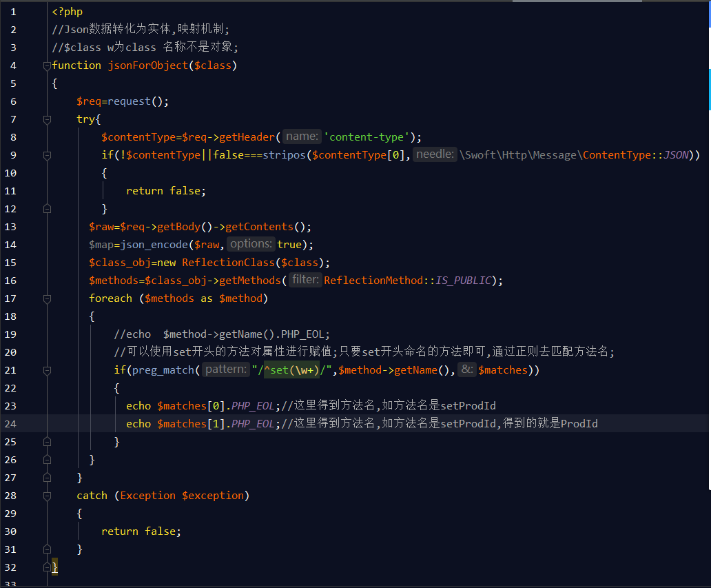Click the 'getHeader' method call
Screen dimensions: 711x588
(x=247, y=137)
